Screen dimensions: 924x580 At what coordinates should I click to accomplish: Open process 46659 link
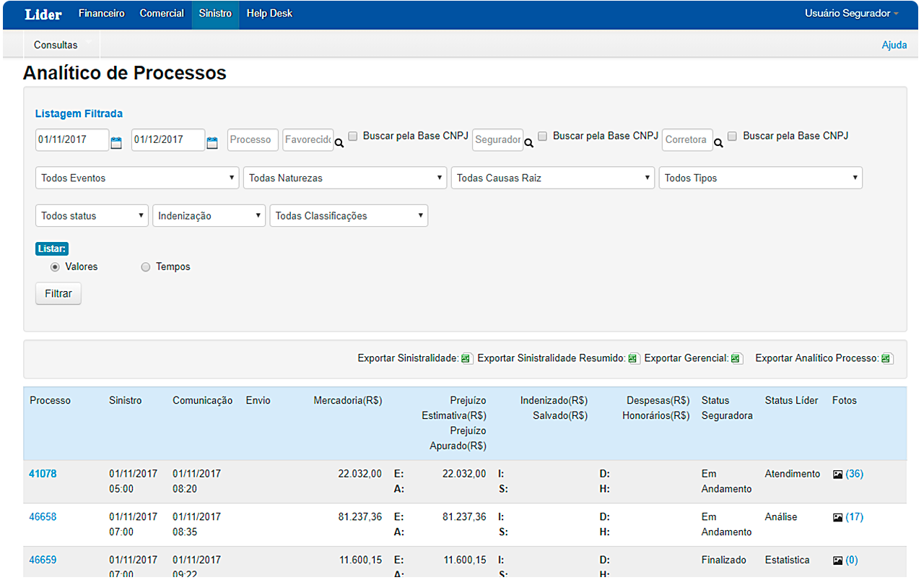(43, 560)
